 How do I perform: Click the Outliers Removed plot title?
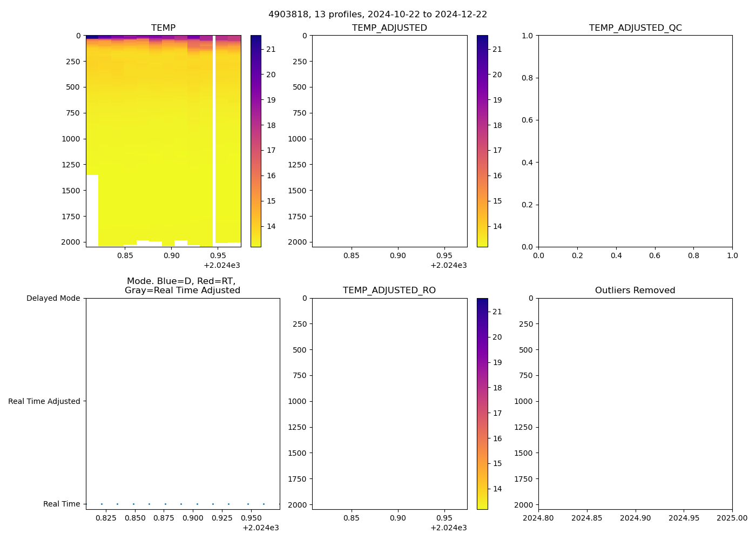point(635,291)
